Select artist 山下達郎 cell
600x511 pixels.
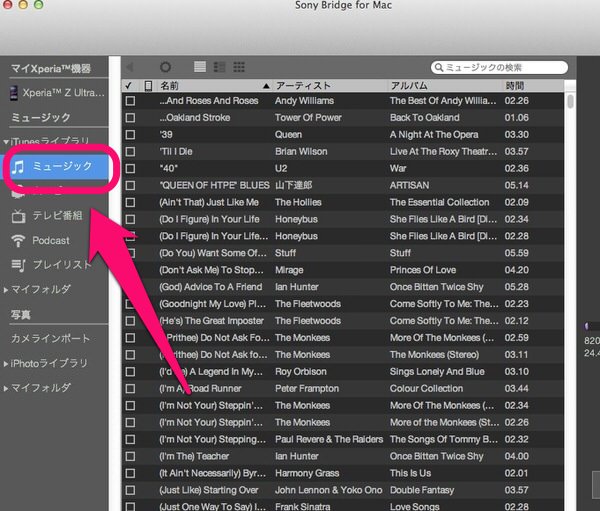(293, 185)
